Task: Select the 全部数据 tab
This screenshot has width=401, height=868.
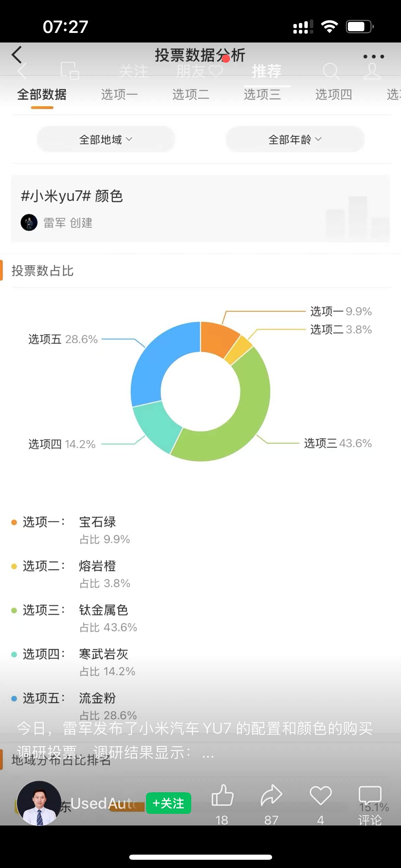Action: tap(42, 95)
